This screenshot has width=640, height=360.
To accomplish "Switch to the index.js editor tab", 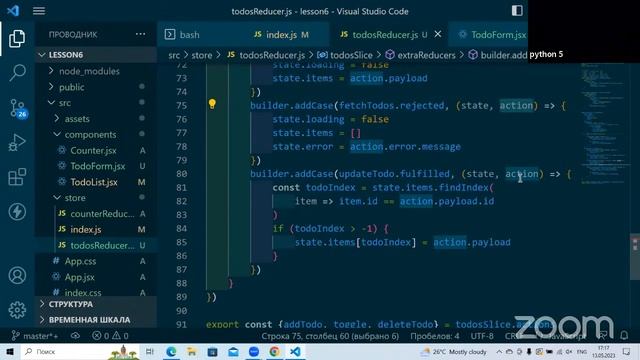I will pos(281,35).
